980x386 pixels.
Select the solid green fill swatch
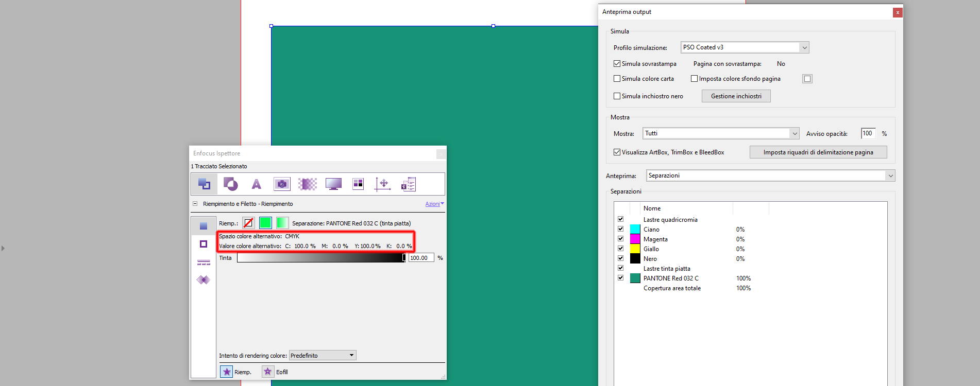265,223
